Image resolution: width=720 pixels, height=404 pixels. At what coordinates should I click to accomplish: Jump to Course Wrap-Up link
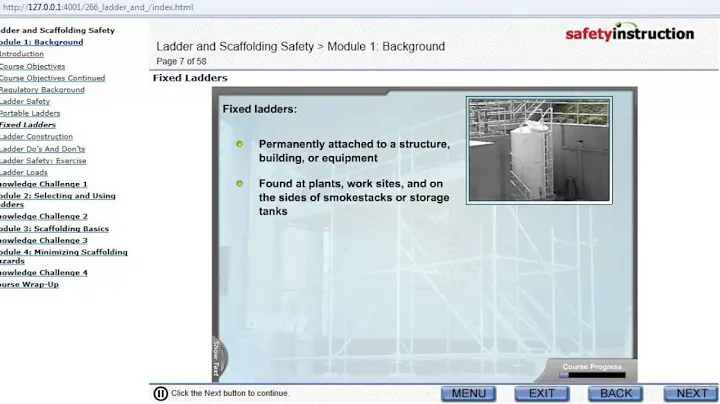(x=29, y=285)
